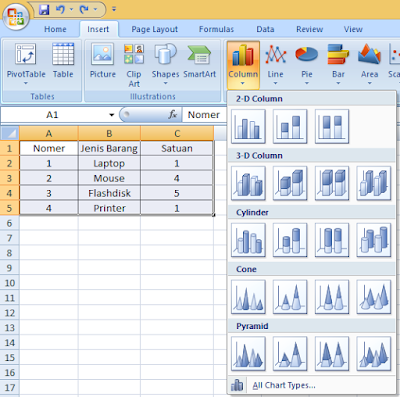Pick 3-D Clustered Column chart

point(248,183)
